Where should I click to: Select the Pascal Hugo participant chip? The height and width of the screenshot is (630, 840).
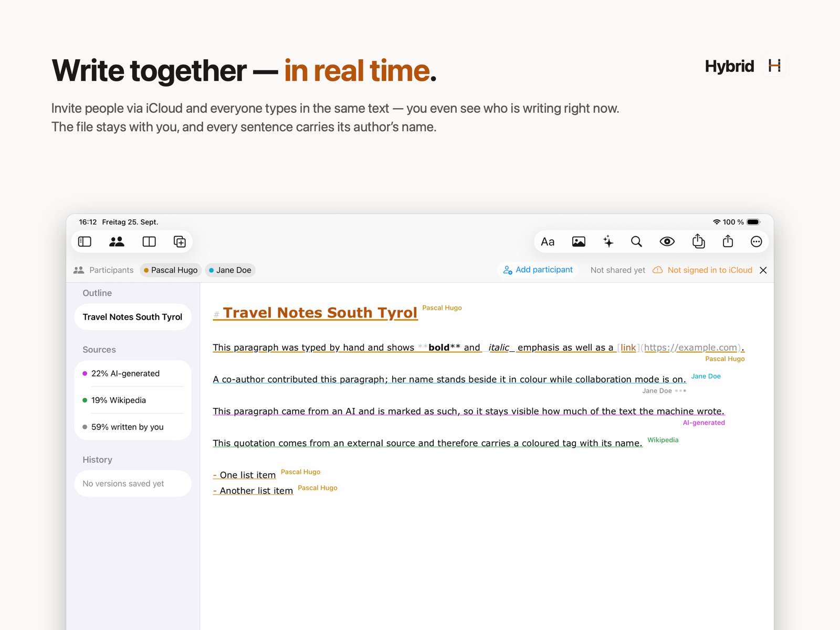click(171, 270)
